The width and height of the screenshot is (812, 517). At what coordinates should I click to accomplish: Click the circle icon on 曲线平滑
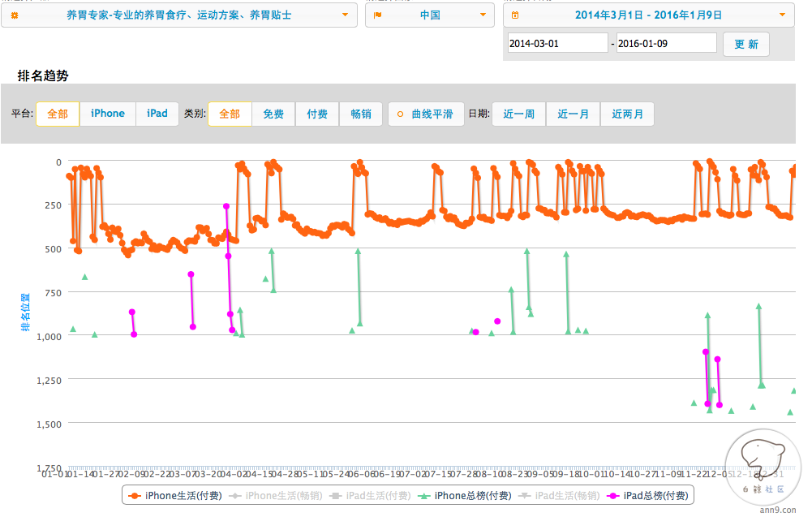pos(401,114)
